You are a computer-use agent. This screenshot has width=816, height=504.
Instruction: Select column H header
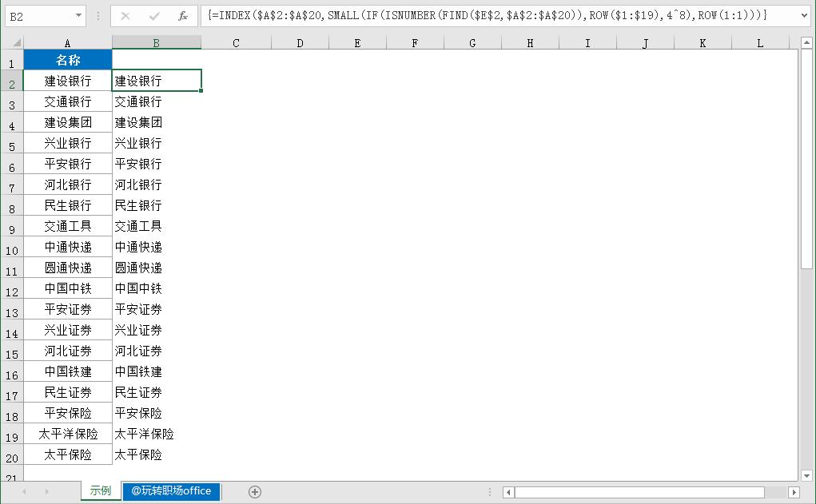coord(531,43)
